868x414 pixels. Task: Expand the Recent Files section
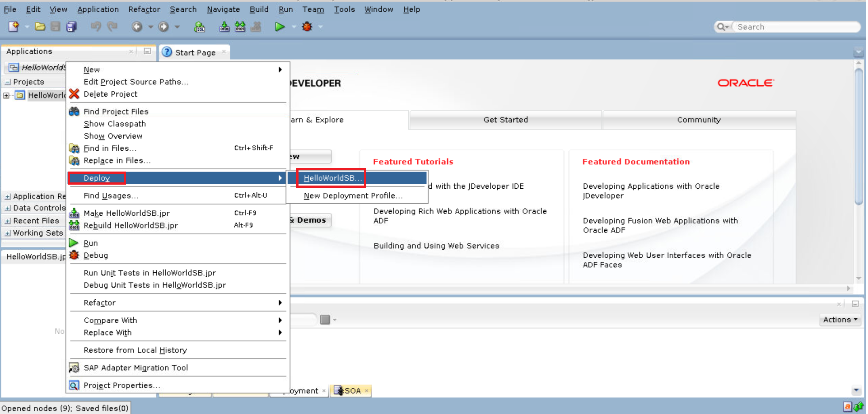pyautogui.click(x=8, y=221)
